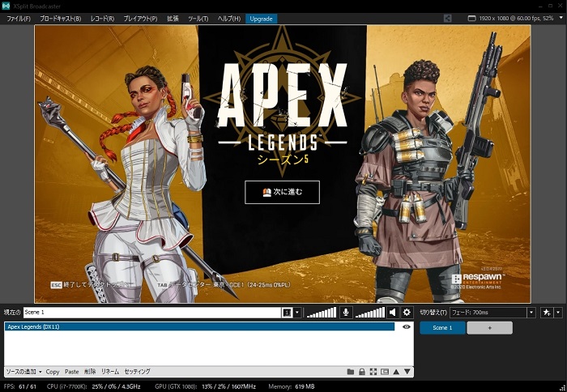Viewport: 567px width, 392px height.
Task: Open the レコード(R) menu
Action: [102, 19]
